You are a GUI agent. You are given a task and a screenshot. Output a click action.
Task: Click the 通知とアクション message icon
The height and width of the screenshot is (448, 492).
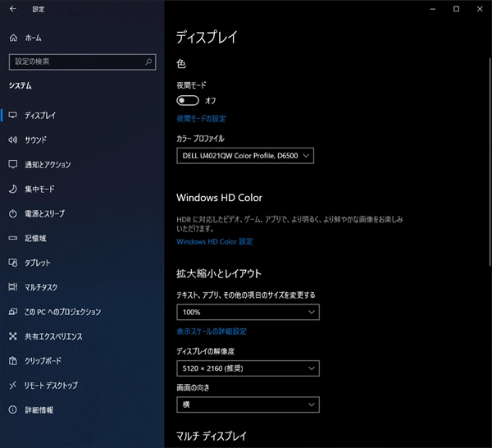pyautogui.click(x=13, y=164)
